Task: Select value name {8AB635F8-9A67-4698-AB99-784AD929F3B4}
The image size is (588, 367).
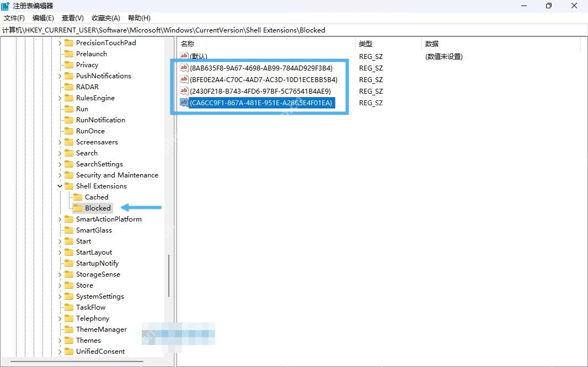Action: pyautogui.click(x=261, y=68)
